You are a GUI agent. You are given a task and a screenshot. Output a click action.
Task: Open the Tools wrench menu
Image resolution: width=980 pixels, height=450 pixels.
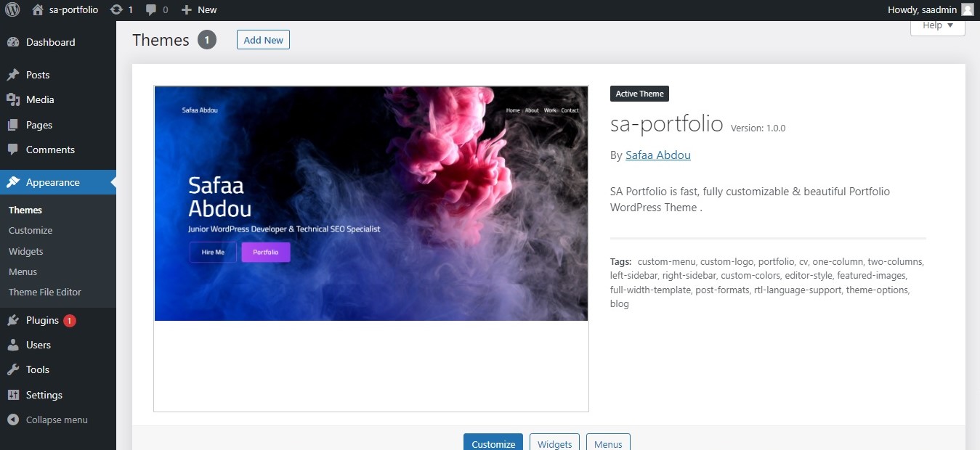37,369
